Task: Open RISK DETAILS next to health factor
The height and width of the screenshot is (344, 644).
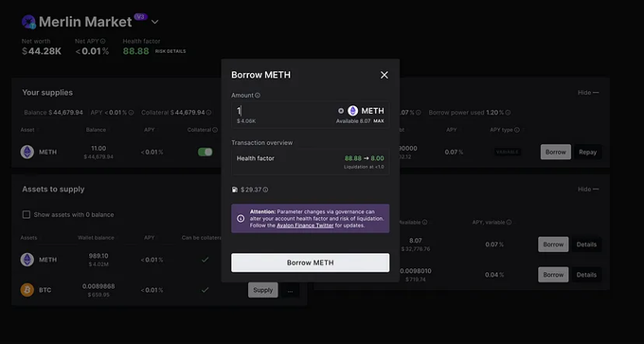Action: click(170, 51)
